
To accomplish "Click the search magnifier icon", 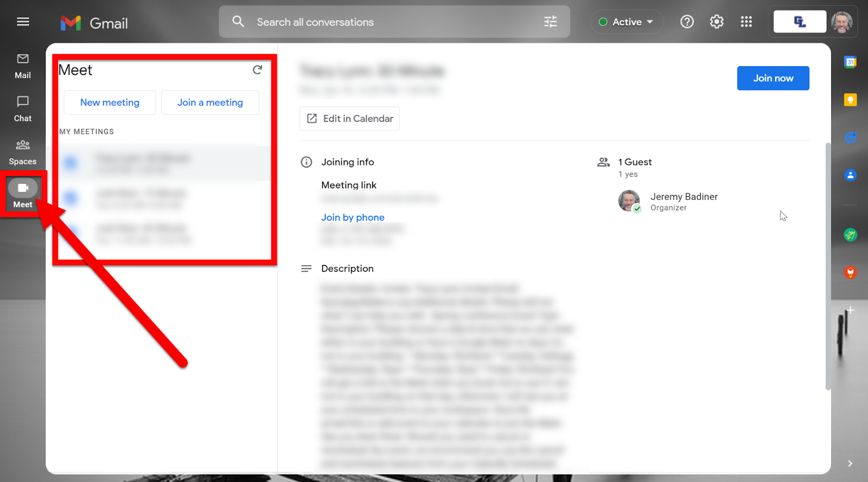I will [x=238, y=22].
